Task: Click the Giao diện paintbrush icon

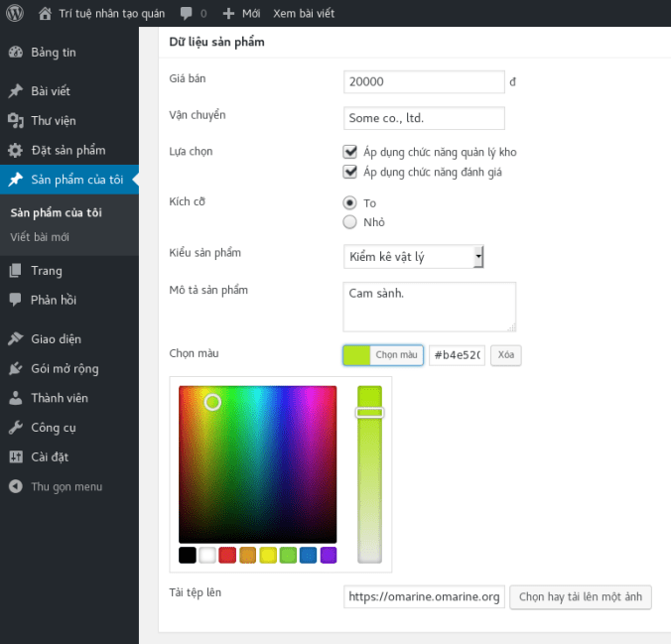Action: [x=15, y=338]
